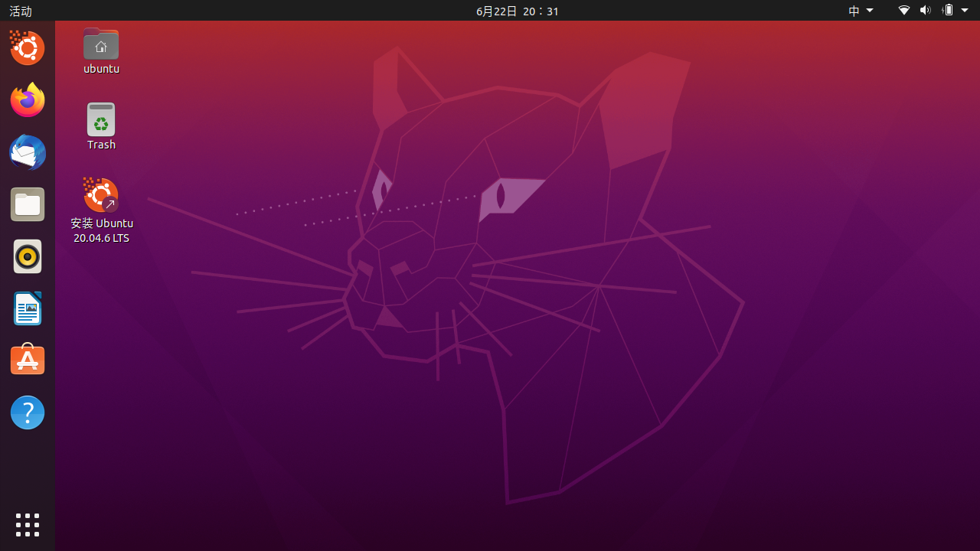Viewport: 980px width, 551px height.
Task: Select the 安装 Ubuntu 20.04.6 LTS shortcut
Action: pyautogui.click(x=101, y=195)
